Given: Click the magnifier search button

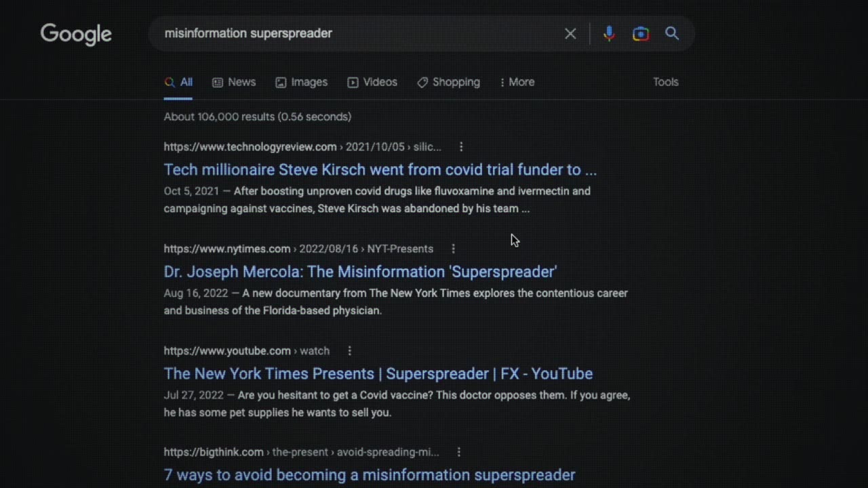Looking at the screenshot, I should coord(672,33).
